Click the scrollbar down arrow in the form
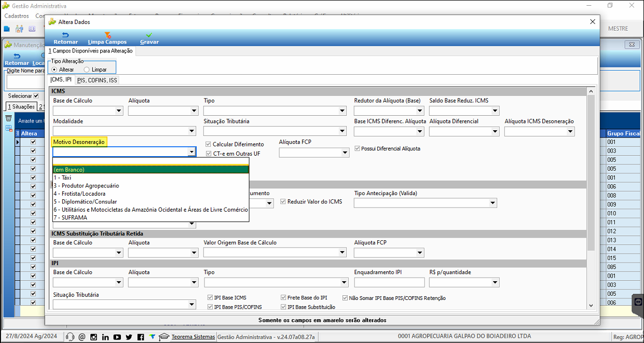This screenshot has height=343, width=644. click(591, 306)
